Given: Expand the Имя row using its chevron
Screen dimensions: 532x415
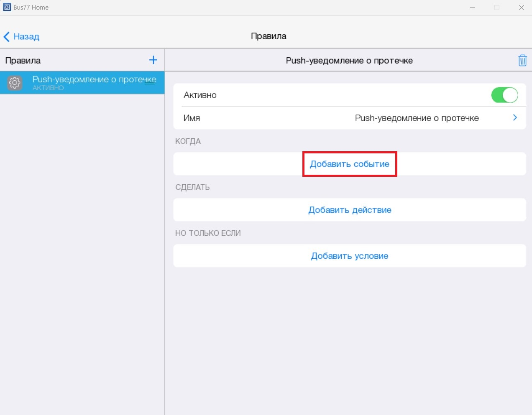Looking at the screenshot, I should 515,118.
